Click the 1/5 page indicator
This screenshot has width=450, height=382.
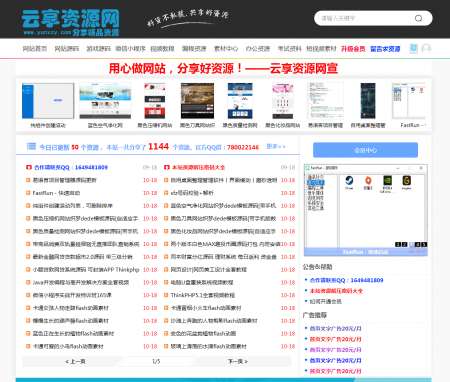click(x=156, y=361)
